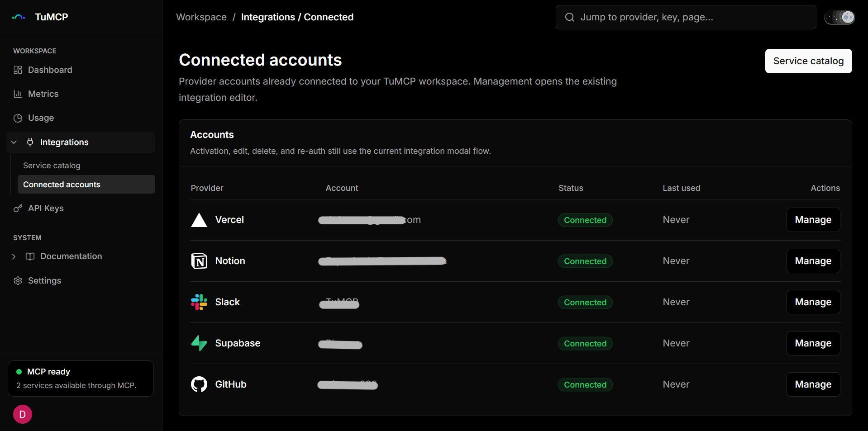The height and width of the screenshot is (431, 868).
Task: Toggle the theme switch in the header
Action: (x=839, y=17)
